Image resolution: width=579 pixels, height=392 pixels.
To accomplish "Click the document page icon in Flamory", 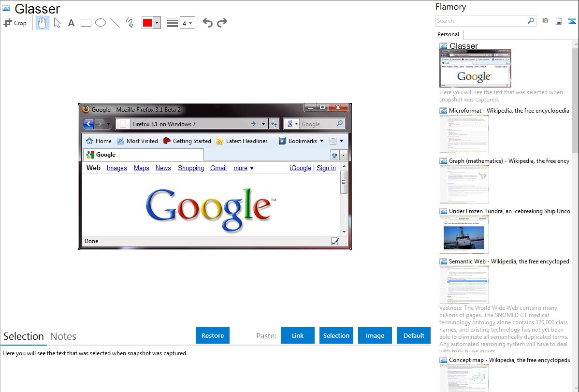I will pyautogui.click(x=559, y=21).
